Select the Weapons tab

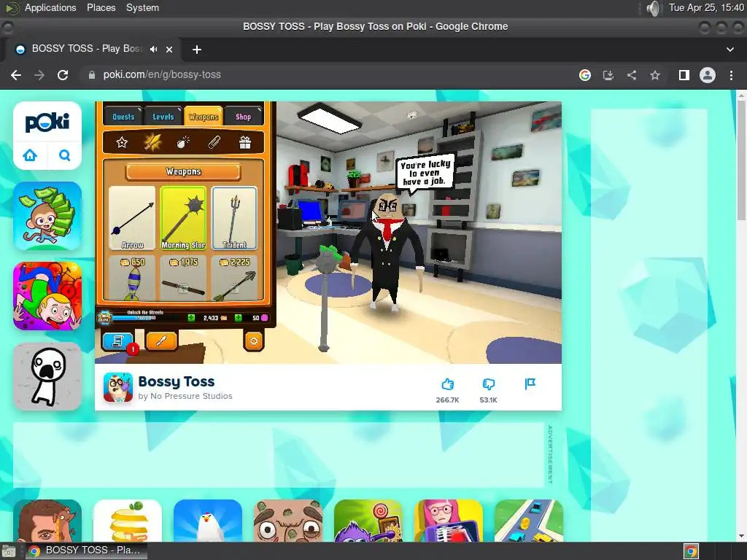pyautogui.click(x=203, y=116)
